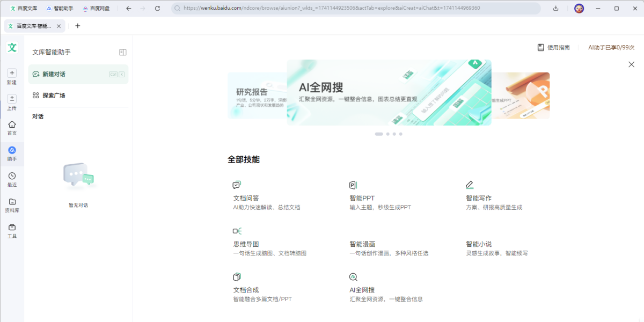This screenshot has height=322, width=644.
Task: Open the 上传 upload icon
Action: click(12, 99)
